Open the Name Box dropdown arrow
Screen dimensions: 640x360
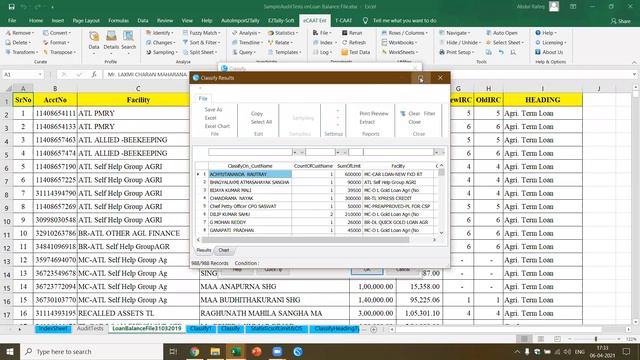pyautogui.click(x=40, y=74)
